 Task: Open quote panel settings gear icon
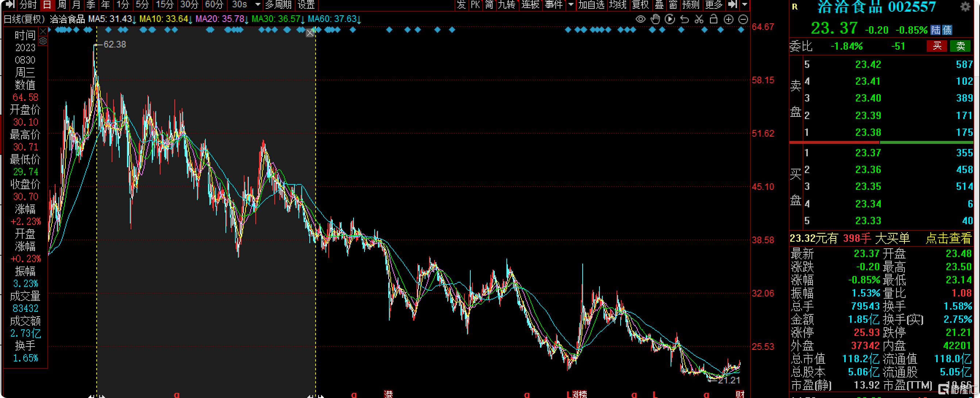[x=965, y=7]
